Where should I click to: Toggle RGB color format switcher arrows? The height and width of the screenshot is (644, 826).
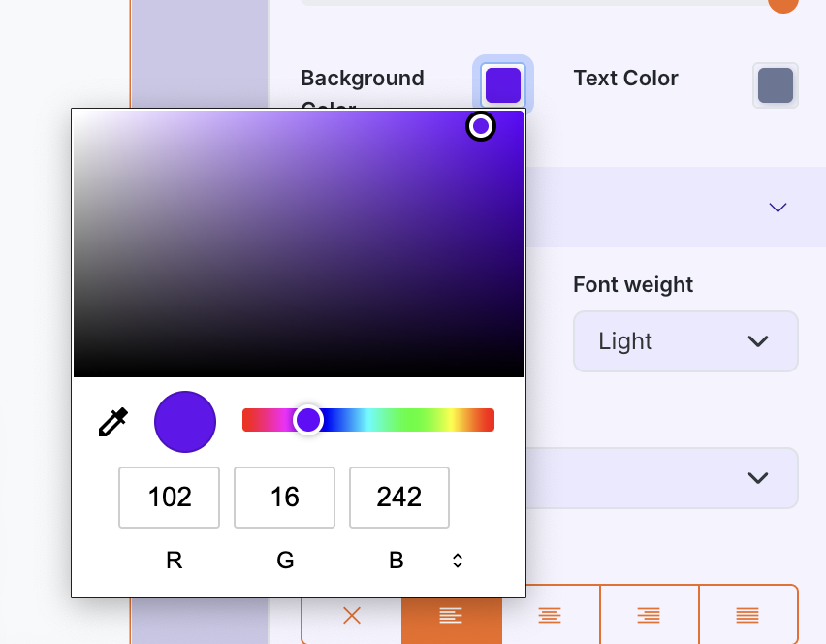coord(458,561)
